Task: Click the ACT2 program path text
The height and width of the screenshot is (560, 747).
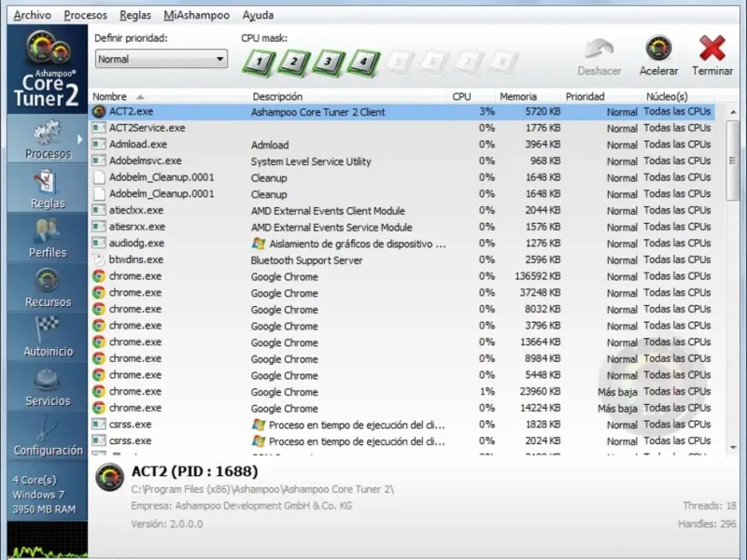Action: pyautogui.click(x=262, y=489)
